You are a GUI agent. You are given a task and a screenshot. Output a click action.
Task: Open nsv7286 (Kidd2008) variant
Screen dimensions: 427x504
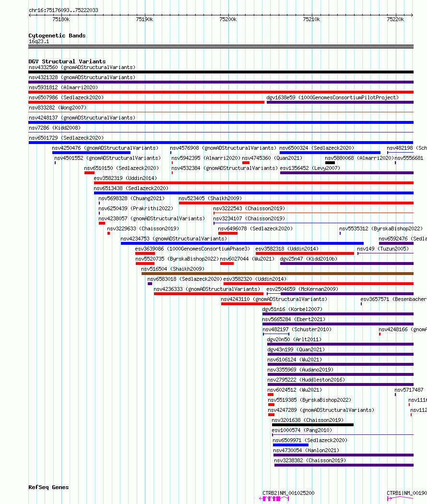pyautogui.click(x=55, y=128)
